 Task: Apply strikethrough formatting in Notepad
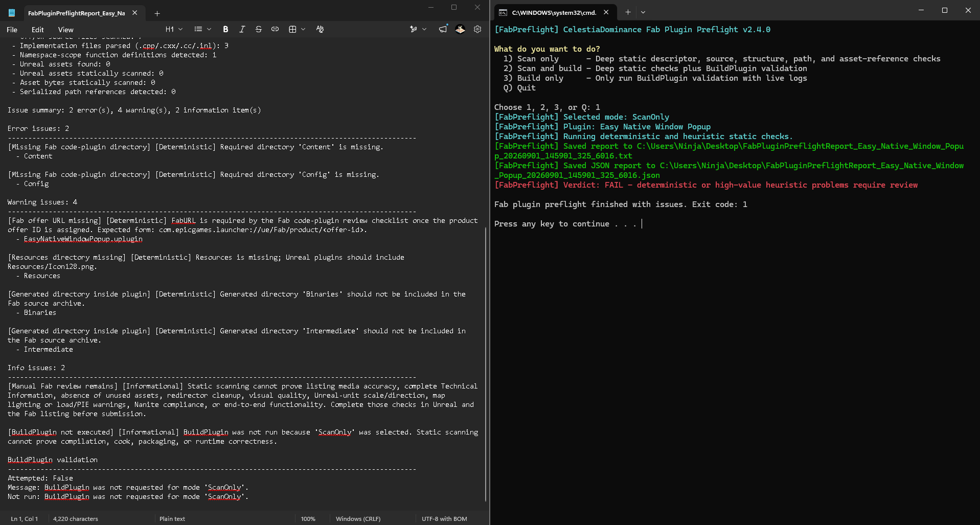(x=258, y=29)
